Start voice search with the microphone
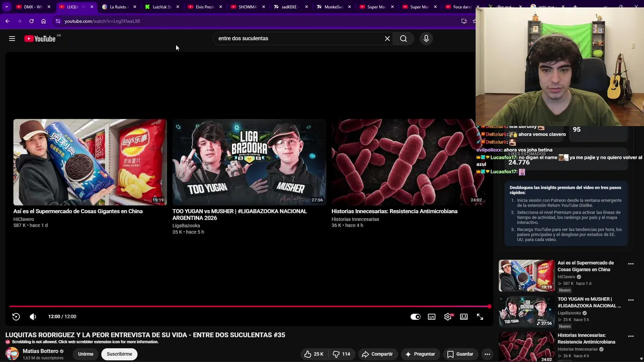644x362 pixels. click(x=426, y=39)
